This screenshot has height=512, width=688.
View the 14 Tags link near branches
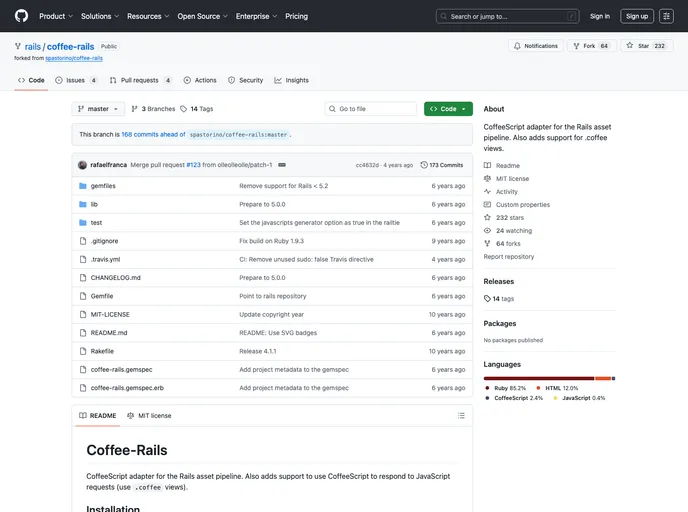(x=197, y=109)
